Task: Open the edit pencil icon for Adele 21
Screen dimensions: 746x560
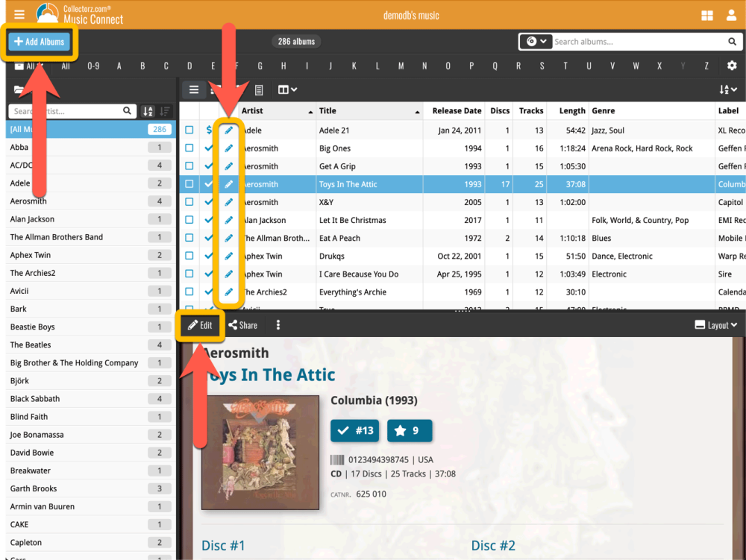Action: pyautogui.click(x=228, y=130)
